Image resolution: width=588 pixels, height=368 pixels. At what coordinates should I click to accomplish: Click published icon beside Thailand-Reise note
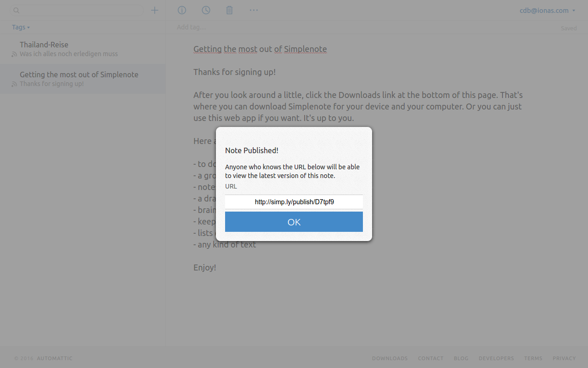(x=14, y=54)
